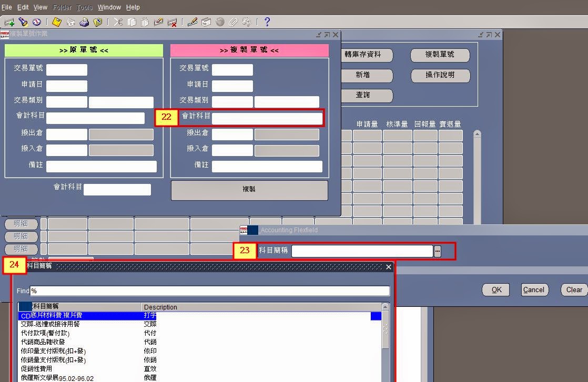Click the Translations globe icon
Image resolution: width=588 pixels, height=382 pixels.
pyautogui.click(x=219, y=22)
